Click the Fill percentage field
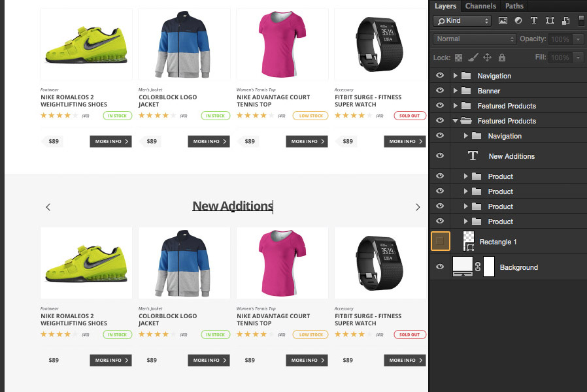The width and height of the screenshot is (587, 392). 560,57
